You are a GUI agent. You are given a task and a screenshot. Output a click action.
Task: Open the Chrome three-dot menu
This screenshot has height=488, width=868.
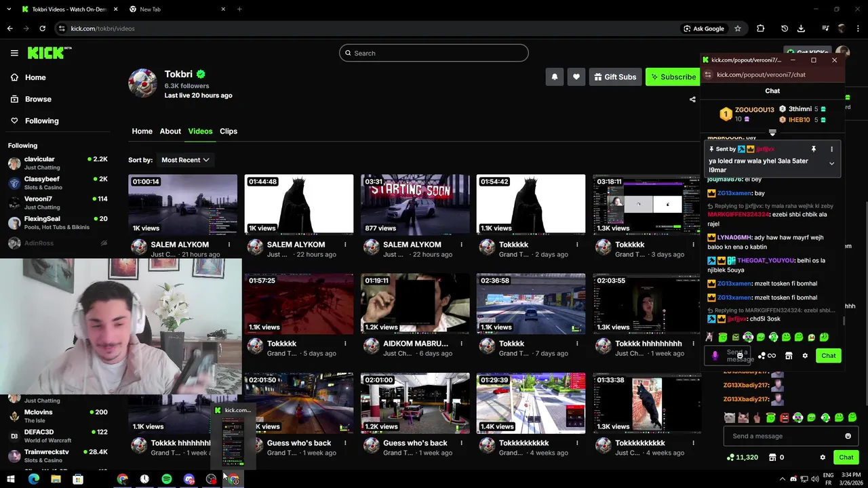click(858, 28)
